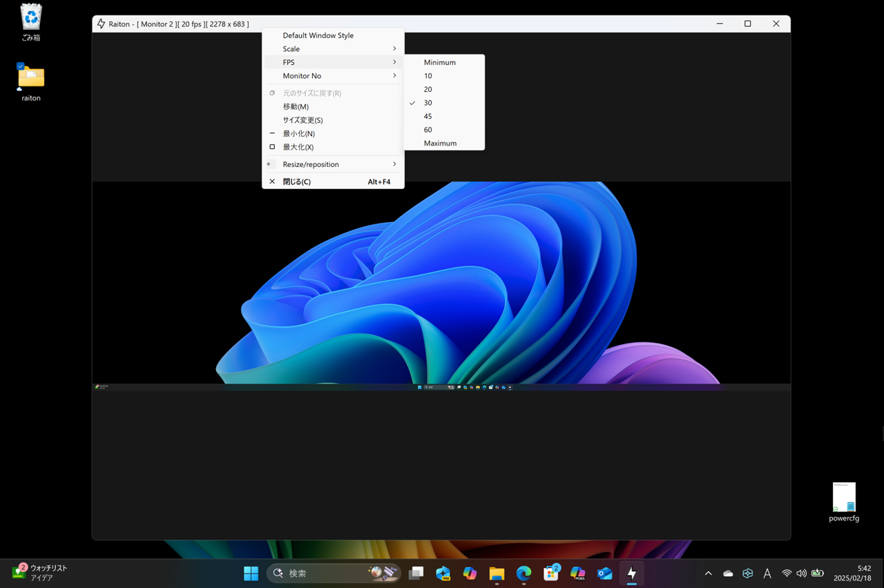The height and width of the screenshot is (588, 884).
Task: Set FPS to Minimum
Action: [x=444, y=62]
